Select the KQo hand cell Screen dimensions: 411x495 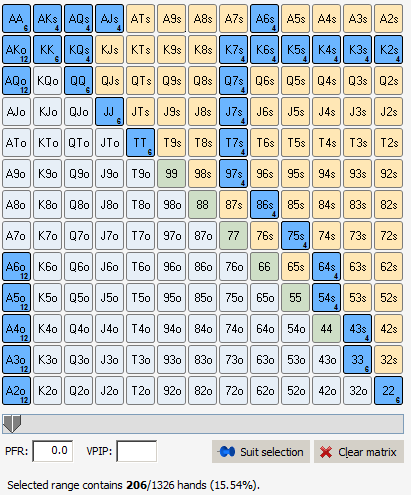tap(47, 81)
